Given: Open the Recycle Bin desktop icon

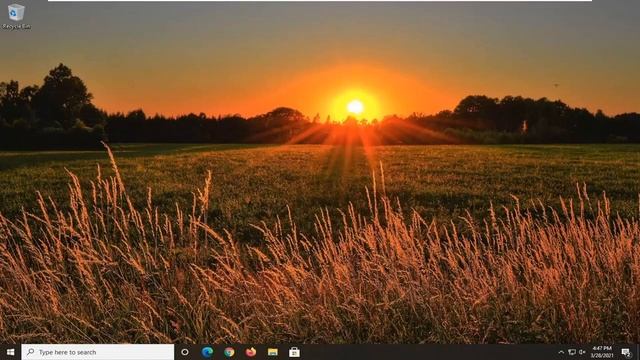Looking at the screenshot, I should click(x=16, y=16).
